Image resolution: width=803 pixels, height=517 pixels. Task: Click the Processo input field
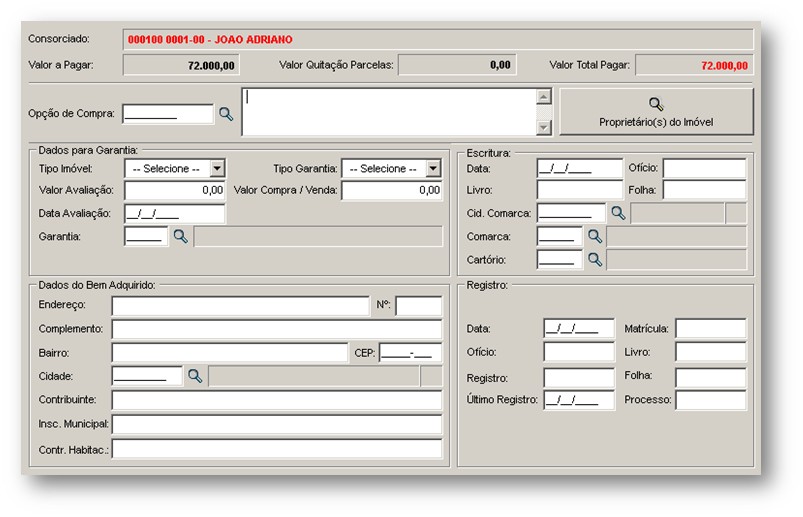click(711, 400)
